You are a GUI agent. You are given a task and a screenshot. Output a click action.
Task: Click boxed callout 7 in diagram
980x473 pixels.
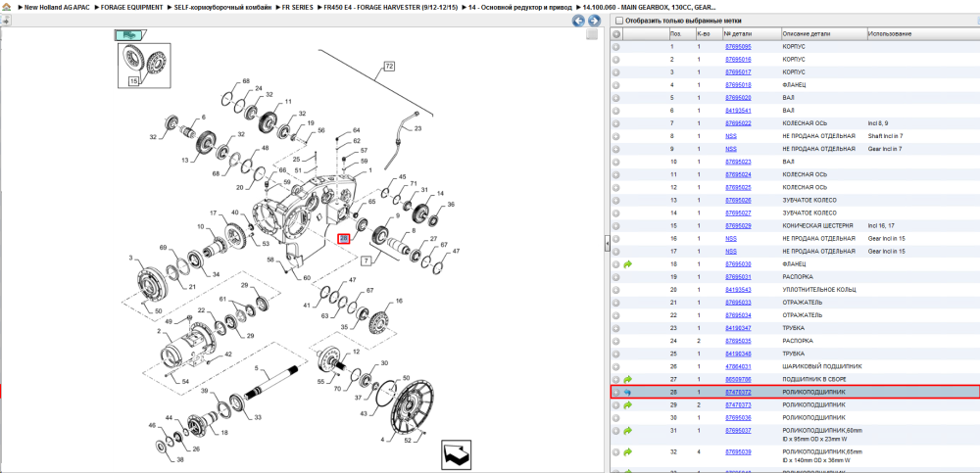367,259
